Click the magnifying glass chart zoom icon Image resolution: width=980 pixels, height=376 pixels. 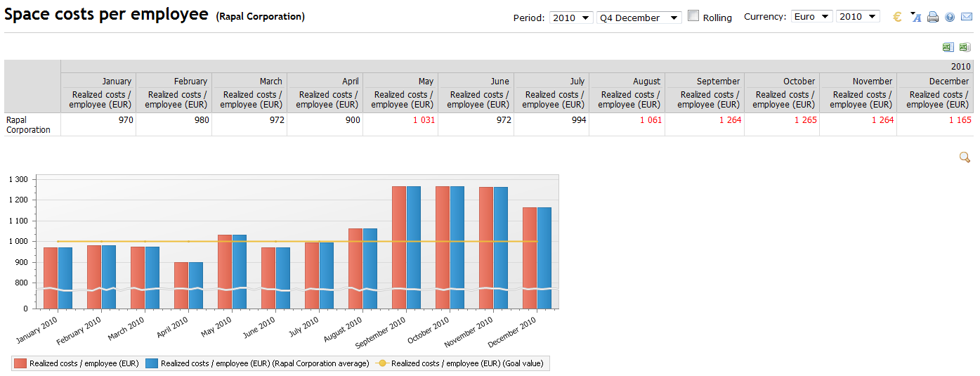(965, 157)
